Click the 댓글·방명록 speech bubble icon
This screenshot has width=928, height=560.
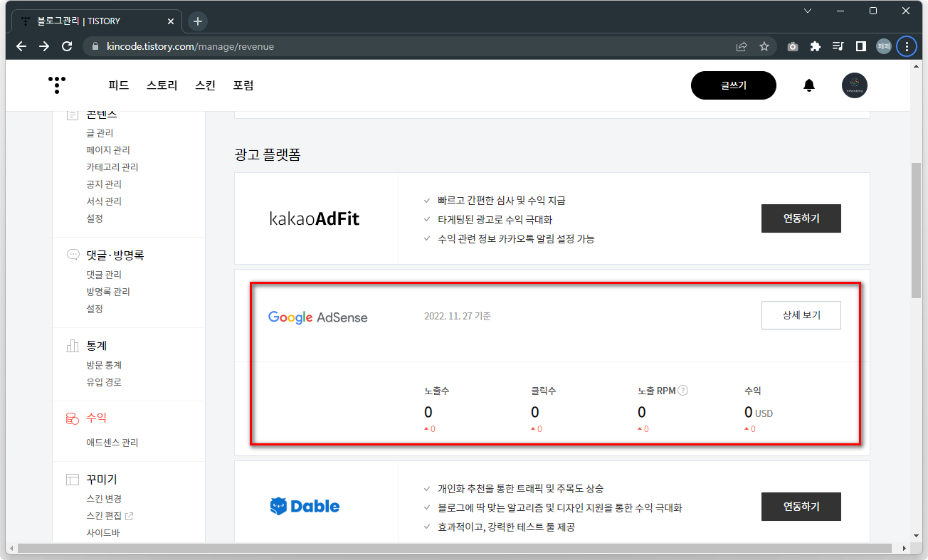(73, 255)
